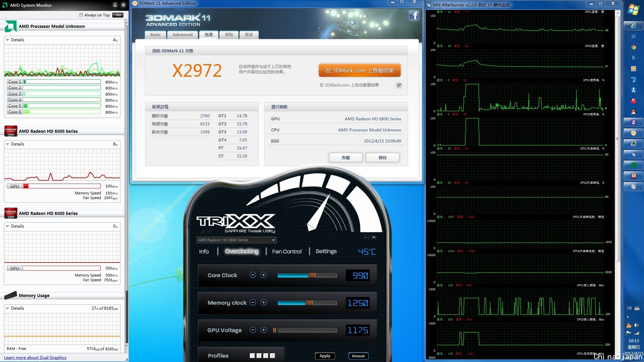Click first Radeon graphics logo icon
The height and width of the screenshot is (362, 644).
[10, 131]
